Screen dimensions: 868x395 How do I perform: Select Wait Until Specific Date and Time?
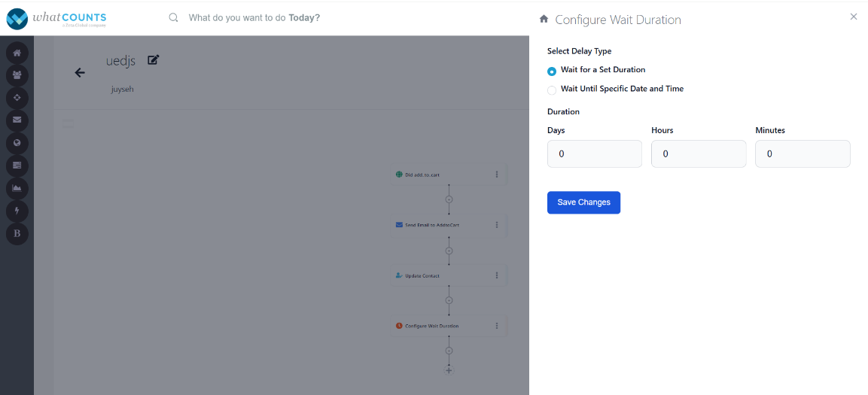click(x=552, y=90)
